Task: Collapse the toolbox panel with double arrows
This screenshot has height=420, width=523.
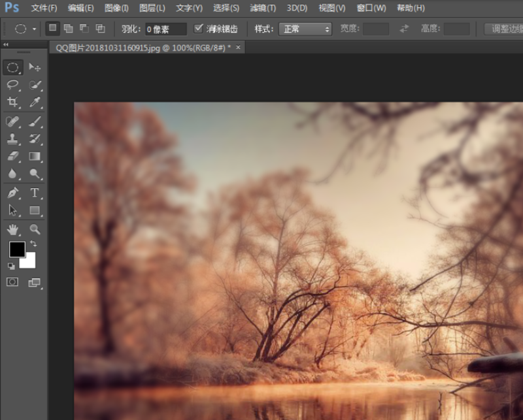Action: 6,44
